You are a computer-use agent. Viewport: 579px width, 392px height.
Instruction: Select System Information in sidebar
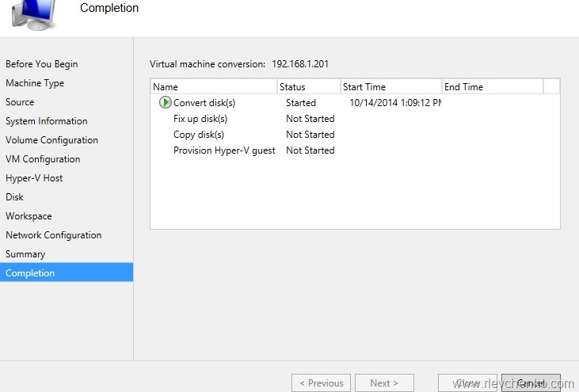tap(47, 121)
